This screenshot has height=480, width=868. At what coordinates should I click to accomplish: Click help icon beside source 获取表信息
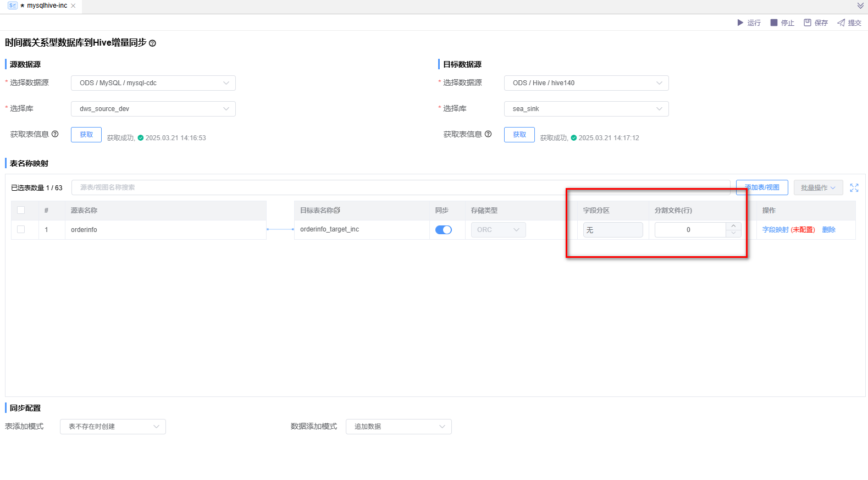tap(55, 134)
